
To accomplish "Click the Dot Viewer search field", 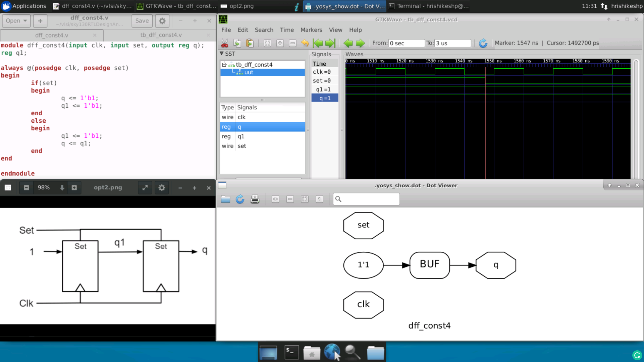I will tap(369, 199).
